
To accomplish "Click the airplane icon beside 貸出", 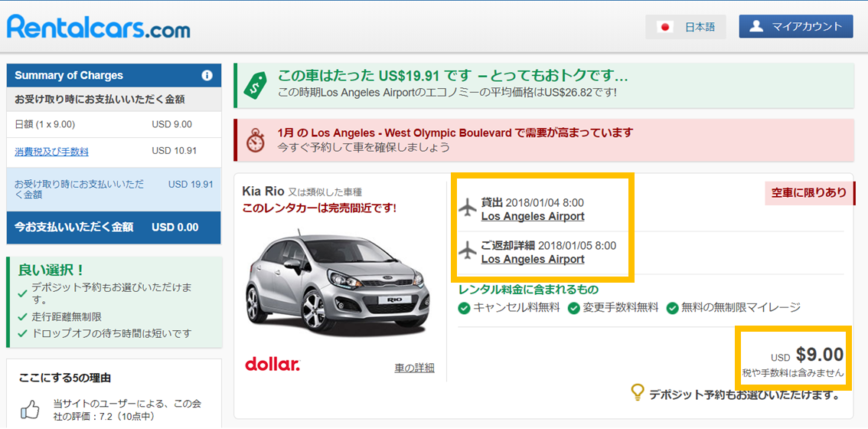I will point(468,209).
